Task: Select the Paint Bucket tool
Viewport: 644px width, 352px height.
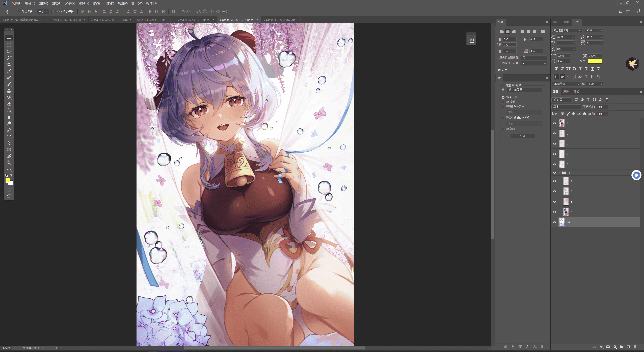Action: [x=9, y=110]
